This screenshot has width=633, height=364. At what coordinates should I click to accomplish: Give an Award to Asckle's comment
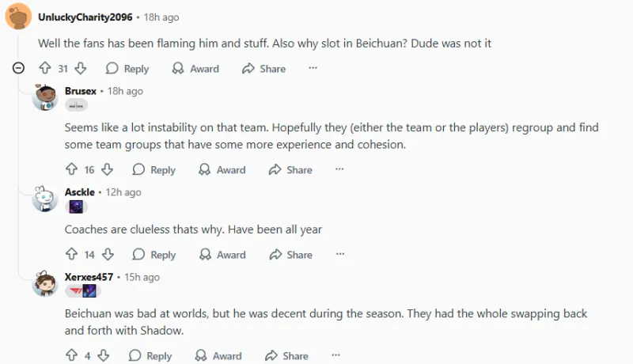coord(222,255)
